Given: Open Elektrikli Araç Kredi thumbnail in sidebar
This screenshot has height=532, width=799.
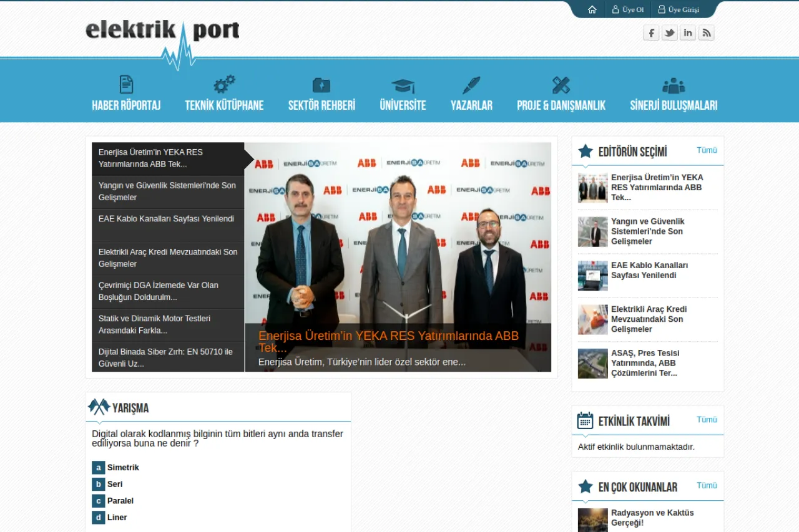Looking at the screenshot, I should 592,319.
